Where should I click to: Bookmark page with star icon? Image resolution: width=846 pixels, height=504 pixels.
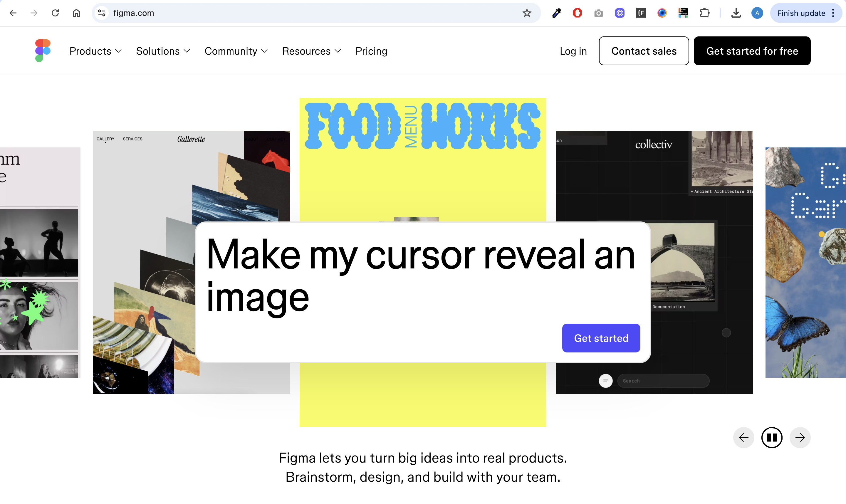[x=527, y=13]
